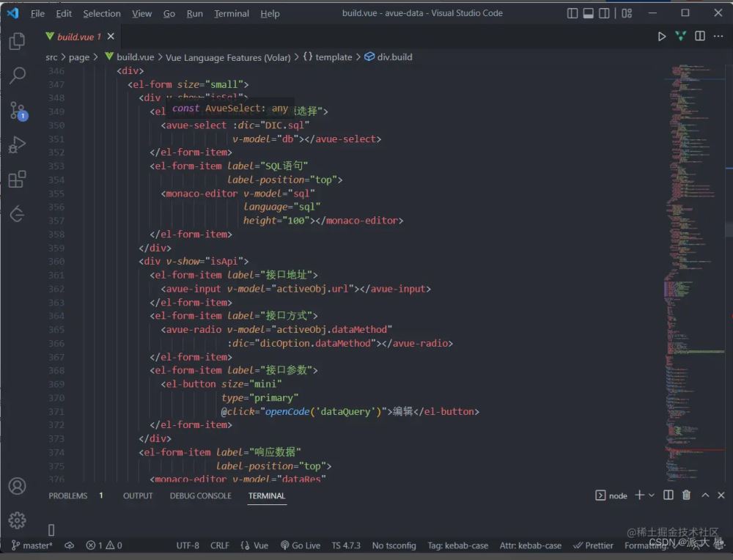The image size is (733, 560).
Task: Open editor More Actions ellipsis menu
Action: pyautogui.click(x=718, y=36)
